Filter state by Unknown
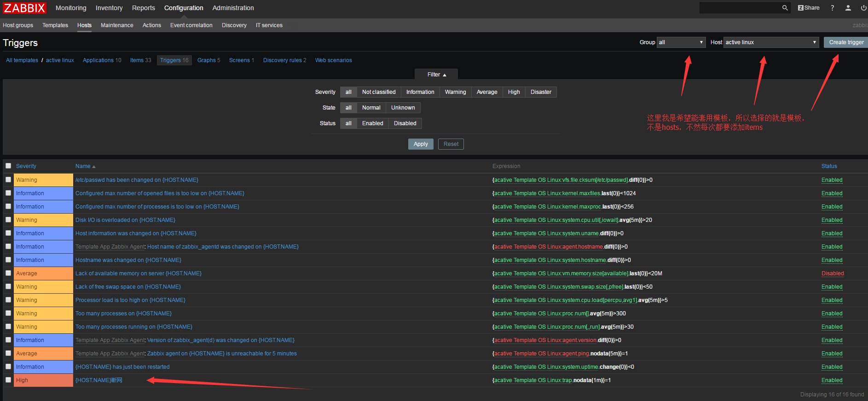Viewport: 868px width, 401px height. point(403,108)
